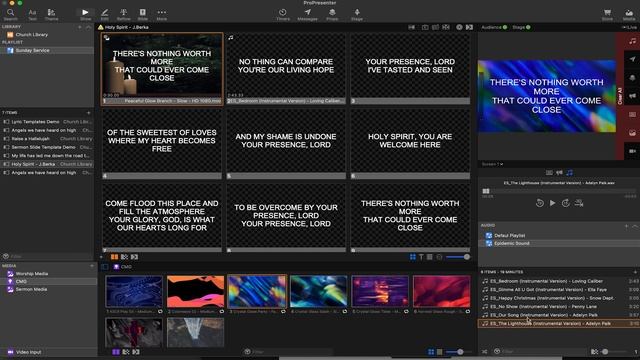Trigger slide 'NO THING CAN COMPARE'
The image size is (640, 360).
tap(286, 69)
